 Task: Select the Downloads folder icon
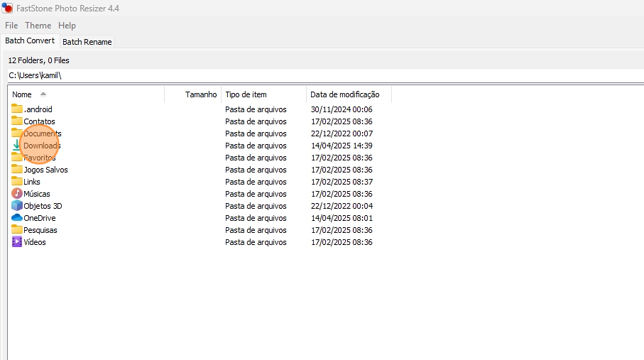[17, 146]
